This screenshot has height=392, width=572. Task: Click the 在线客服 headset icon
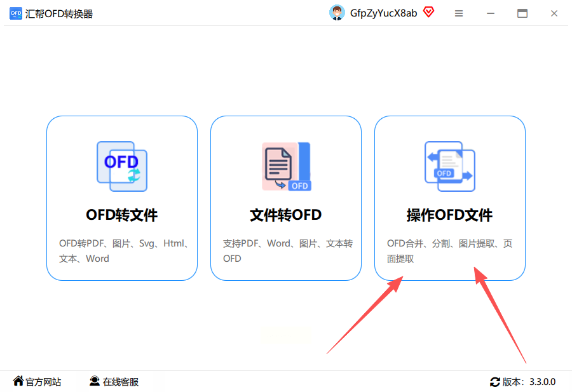pos(95,381)
